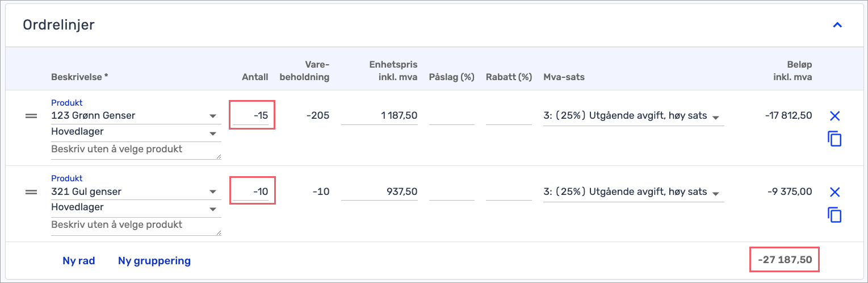Delete the Grønn Genser order line

(835, 116)
